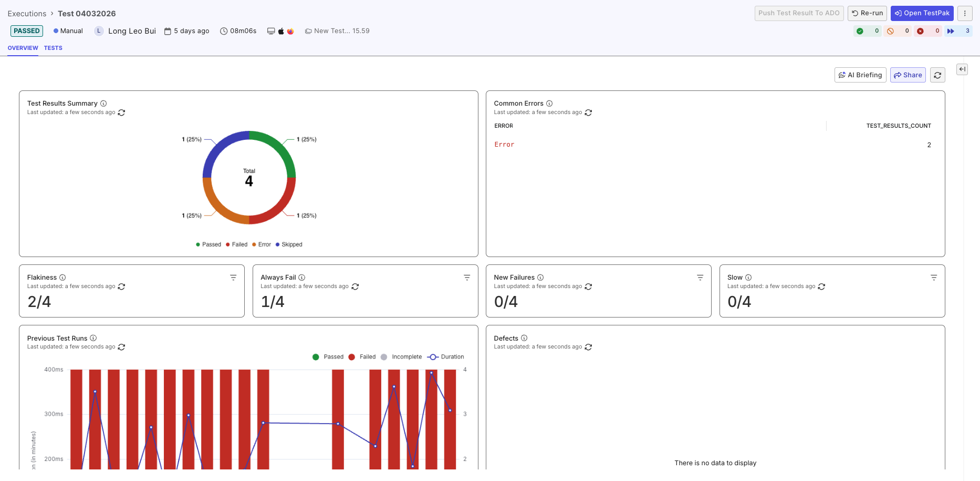The height and width of the screenshot is (481, 980).
Task: Refresh the Previous Test Runs chart
Action: click(121, 347)
